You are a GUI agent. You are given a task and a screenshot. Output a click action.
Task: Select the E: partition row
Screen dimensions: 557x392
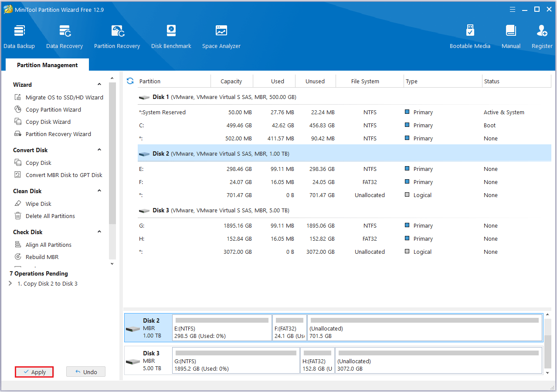tap(344, 169)
